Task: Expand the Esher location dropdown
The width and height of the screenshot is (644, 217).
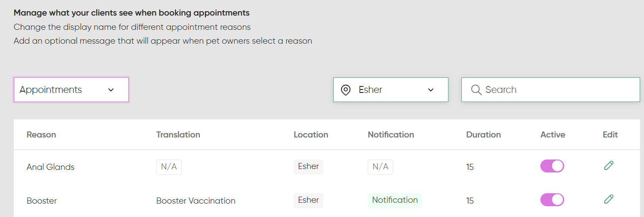Action: pyautogui.click(x=391, y=90)
